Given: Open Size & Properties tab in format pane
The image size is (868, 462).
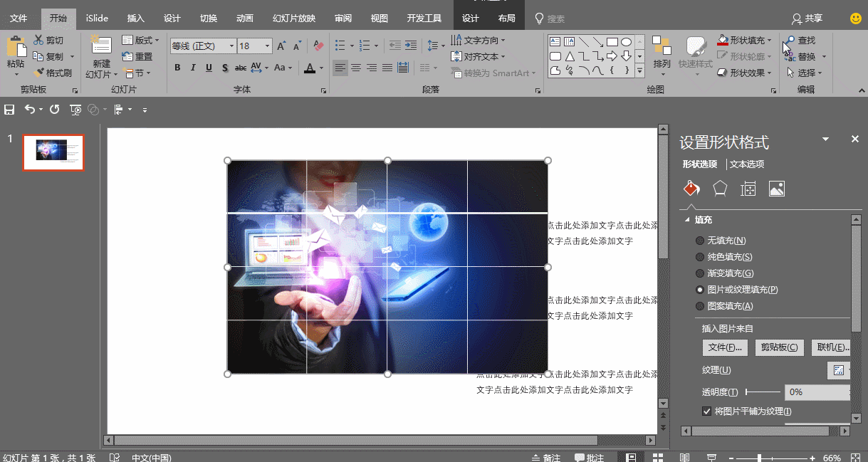Looking at the screenshot, I should [x=748, y=189].
